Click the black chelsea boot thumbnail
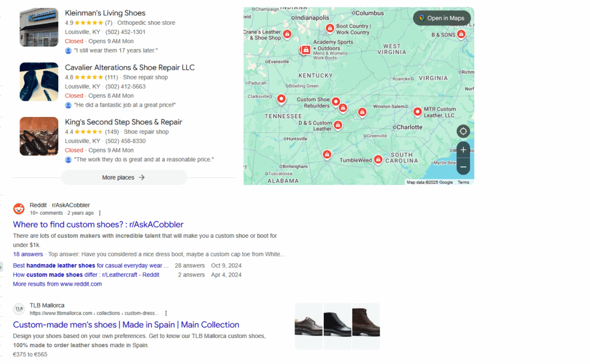 pyautogui.click(x=338, y=327)
